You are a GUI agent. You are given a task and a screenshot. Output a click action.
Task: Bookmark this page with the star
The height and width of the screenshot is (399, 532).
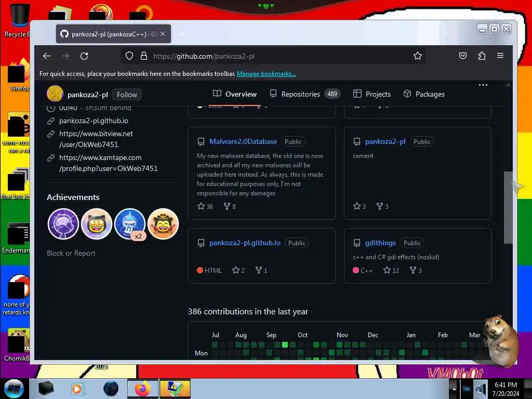418,56
